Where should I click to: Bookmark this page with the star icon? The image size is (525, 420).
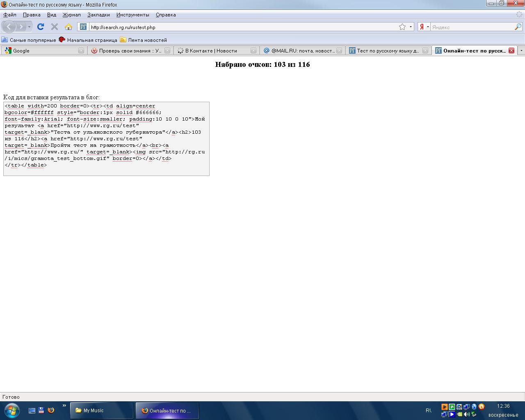click(x=402, y=27)
